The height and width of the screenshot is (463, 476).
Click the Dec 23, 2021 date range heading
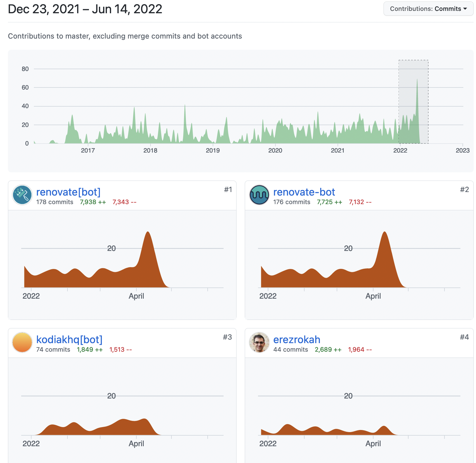click(85, 9)
